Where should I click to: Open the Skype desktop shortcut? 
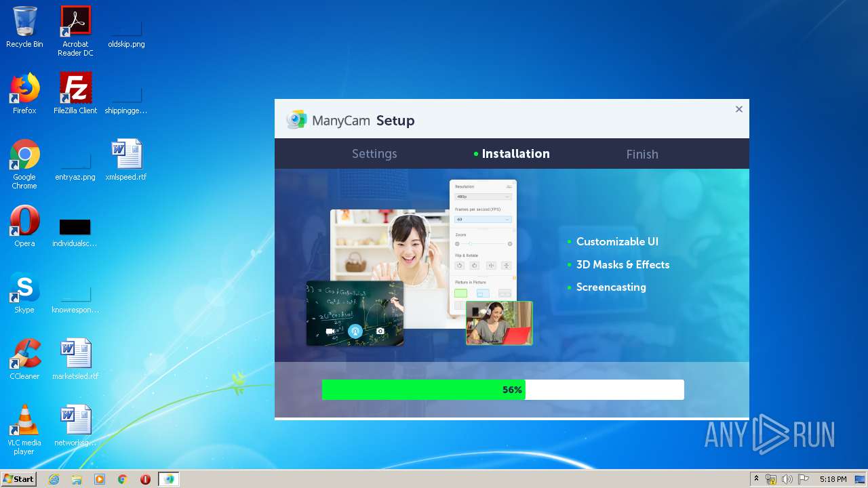point(24,293)
